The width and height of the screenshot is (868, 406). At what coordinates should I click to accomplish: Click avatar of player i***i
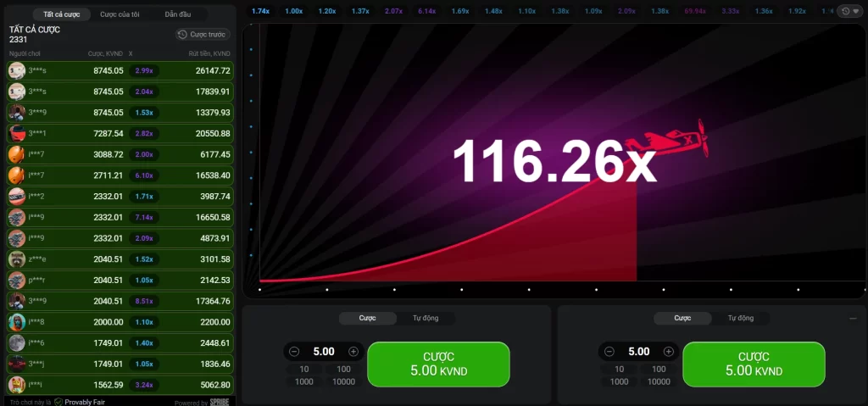17,385
